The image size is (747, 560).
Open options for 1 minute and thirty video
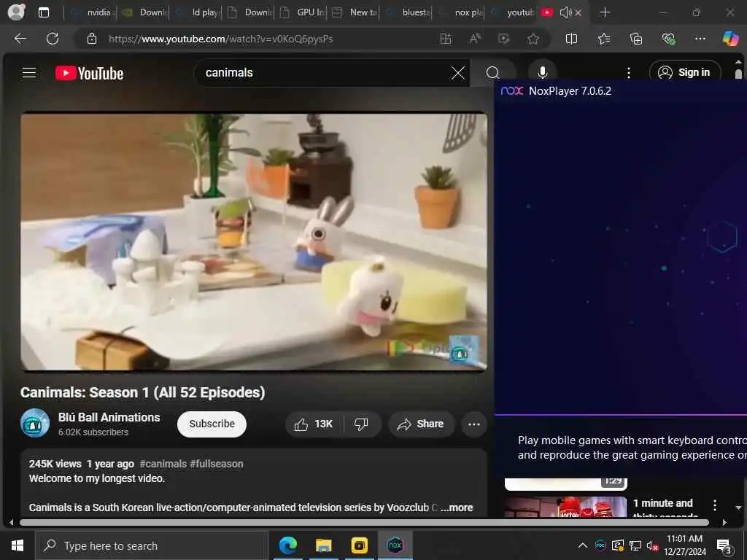(x=714, y=505)
